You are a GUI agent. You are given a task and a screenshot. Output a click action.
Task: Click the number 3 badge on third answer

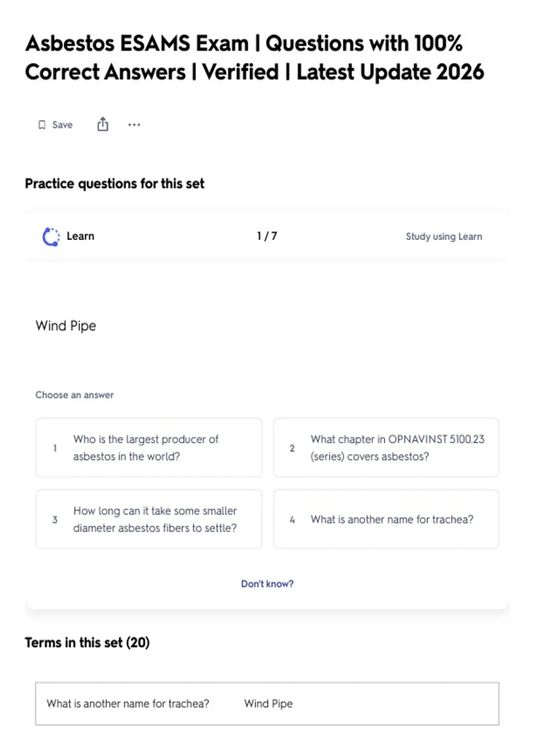pyautogui.click(x=55, y=519)
